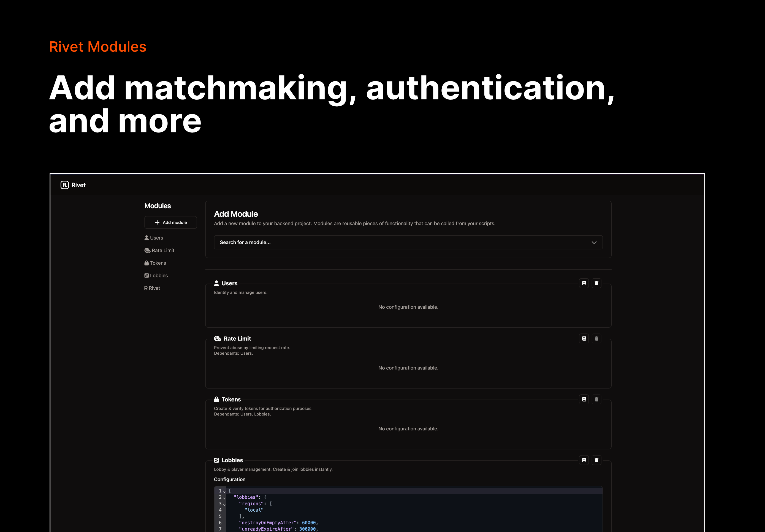The height and width of the screenshot is (532, 765).
Task: Open docs icon for Tokens module
Action: [x=584, y=400]
